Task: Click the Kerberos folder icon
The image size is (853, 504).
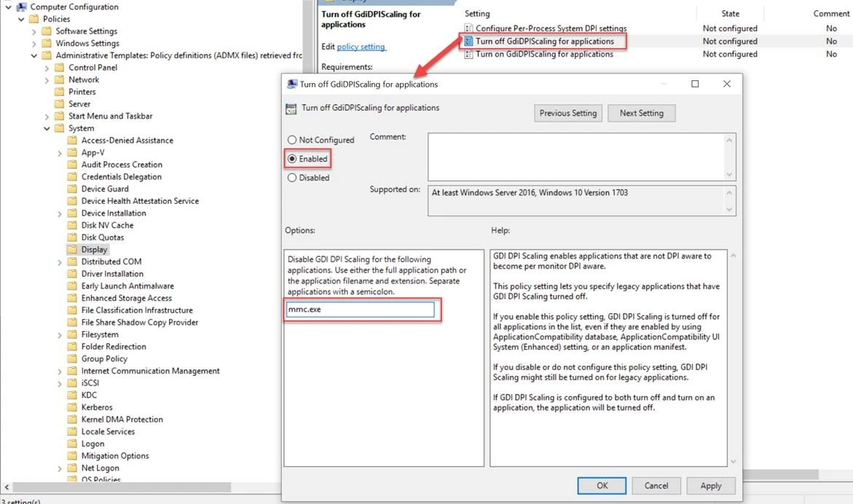Action: [72, 407]
